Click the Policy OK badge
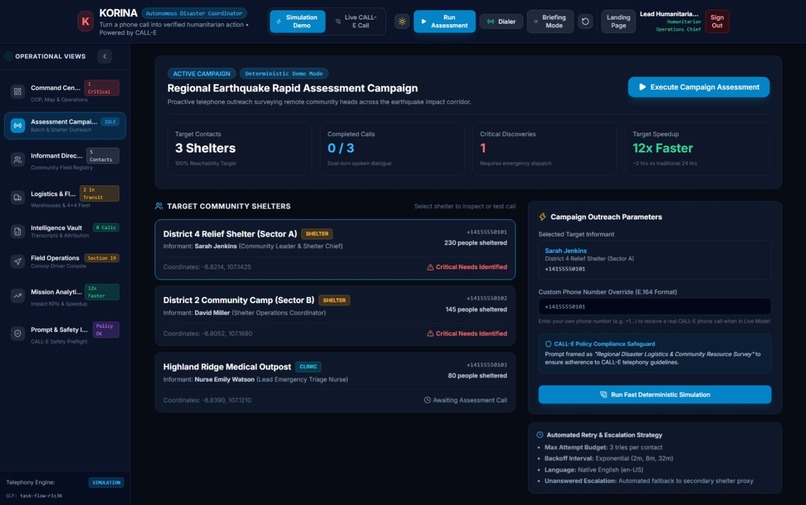The width and height of the screenshot is (806, 505). pyautogui.click(x=105, y=330)
